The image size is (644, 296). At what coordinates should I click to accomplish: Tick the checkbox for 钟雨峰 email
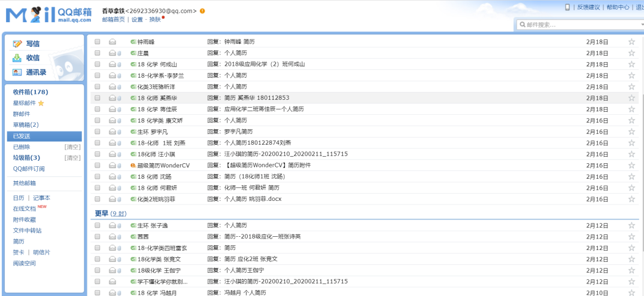click(98, 42)
